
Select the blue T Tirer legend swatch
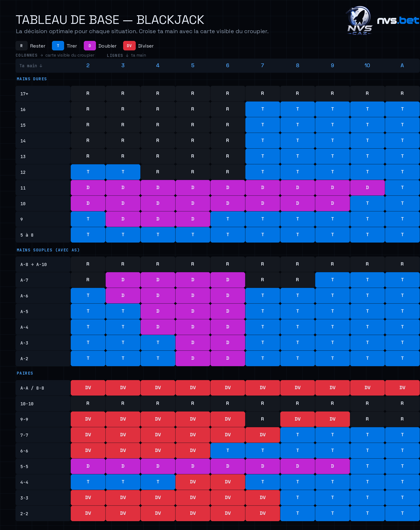pyautogui.click(x=58, y=46)
